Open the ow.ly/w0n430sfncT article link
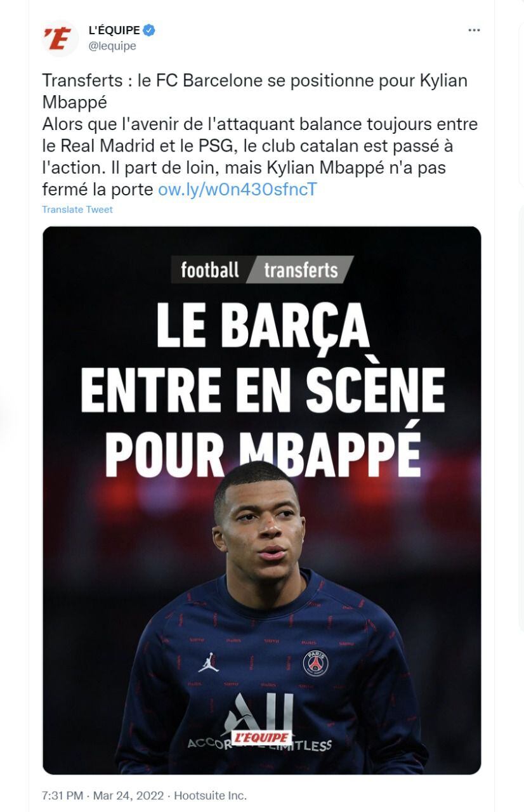This screenshot has width=524, height=812. 237,188
